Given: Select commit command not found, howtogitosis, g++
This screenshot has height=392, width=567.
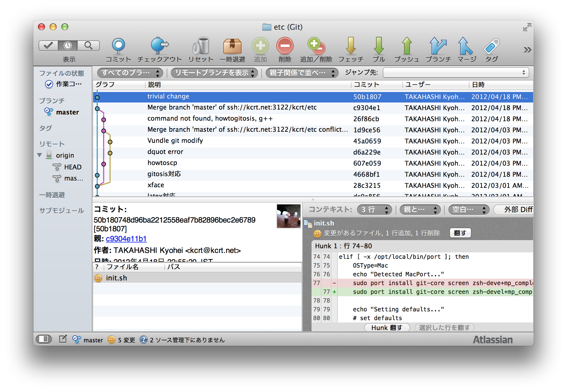Looking at the screenshot, I should tap(313, 119).
